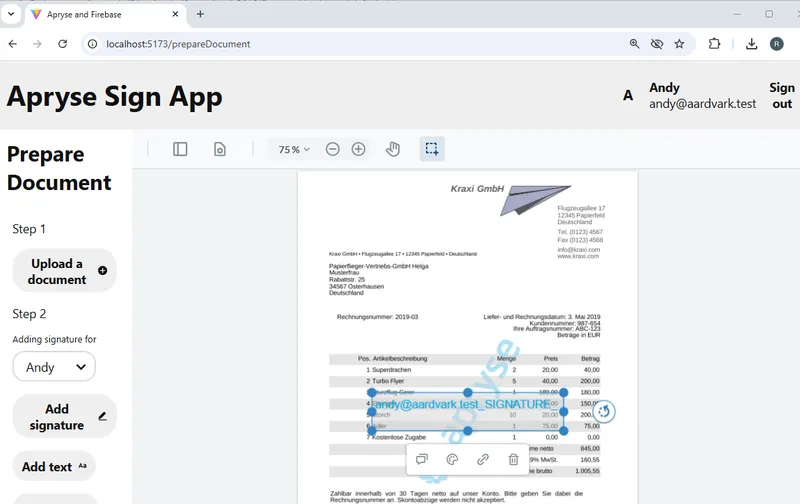This screenshot has height=504, width=800.
Task: Click the Sign out link
Action: click(782, 95)
